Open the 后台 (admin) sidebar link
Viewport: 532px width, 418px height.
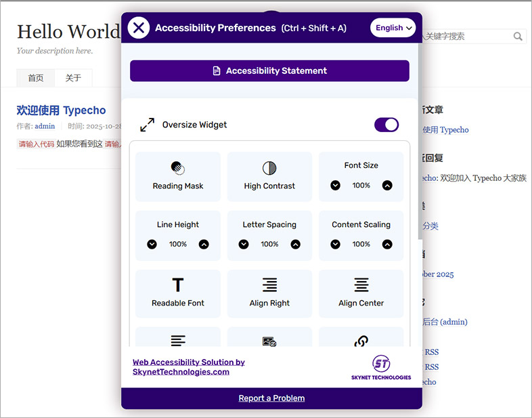[445, 322]
